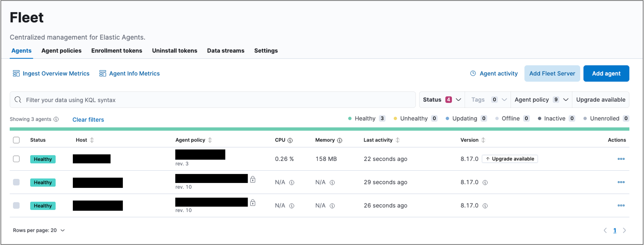644x245 pixels.
Task: Click the search magnifier icon in filter bar
Action: (x=18, y=100)
